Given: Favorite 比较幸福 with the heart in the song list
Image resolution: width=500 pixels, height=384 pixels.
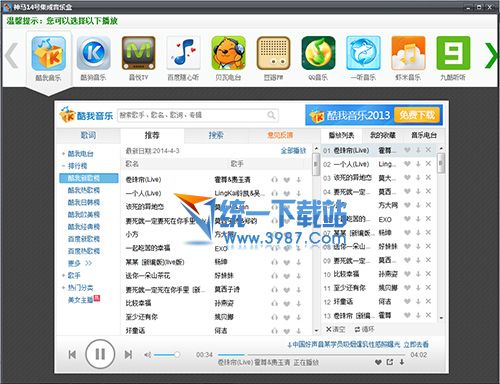Looking at the screenshot, I should tap(287, 303).
